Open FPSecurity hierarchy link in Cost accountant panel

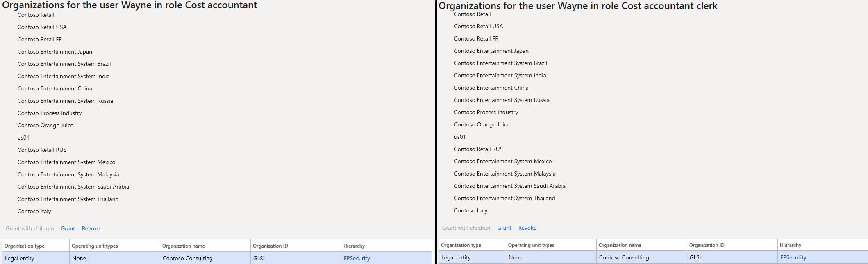point(357,258)
